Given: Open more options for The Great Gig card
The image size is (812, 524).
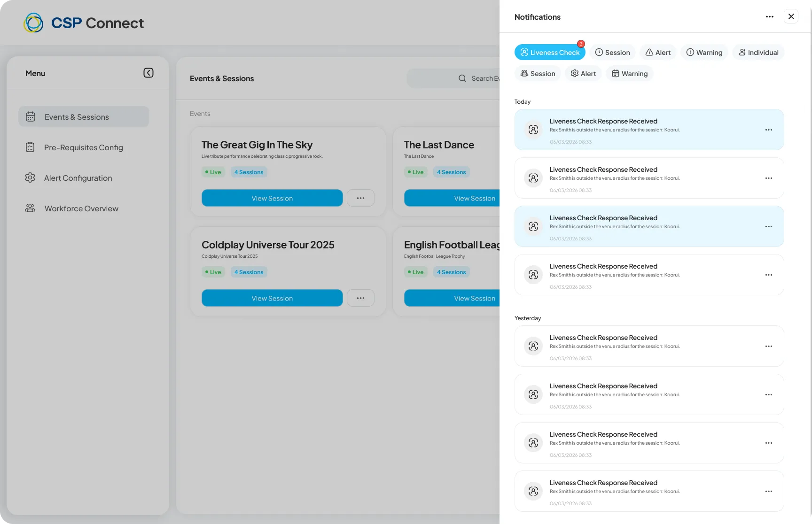Looking at the screenshot, I should [x=360, y=198].
